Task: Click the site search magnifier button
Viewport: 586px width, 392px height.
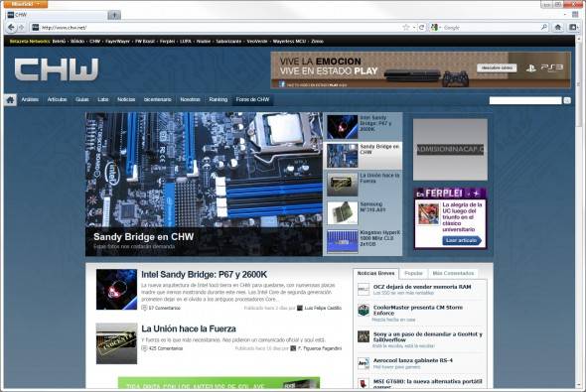Action: click(x=567, y=100)
